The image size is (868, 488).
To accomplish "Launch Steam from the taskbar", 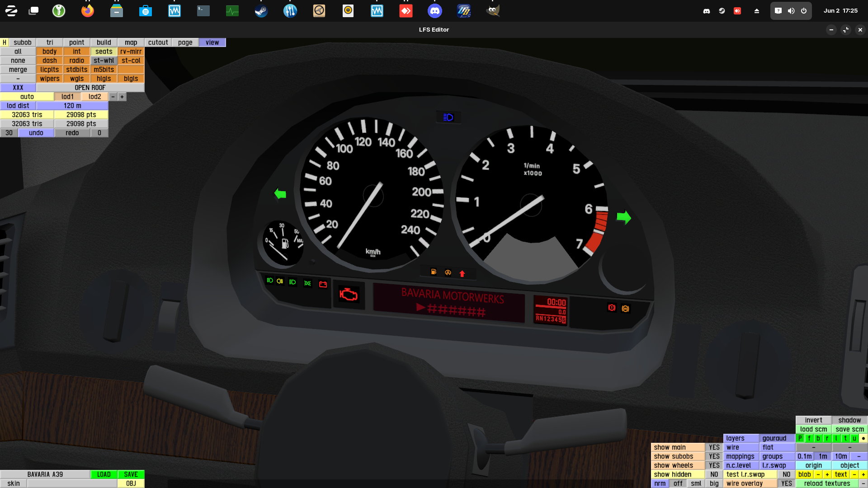I will (261, 11).
